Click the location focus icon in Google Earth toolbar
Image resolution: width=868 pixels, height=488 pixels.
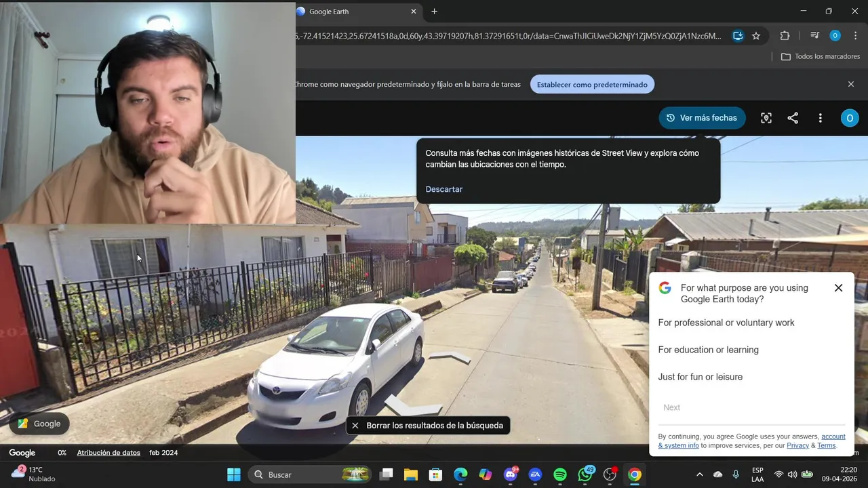coord(766,118)
